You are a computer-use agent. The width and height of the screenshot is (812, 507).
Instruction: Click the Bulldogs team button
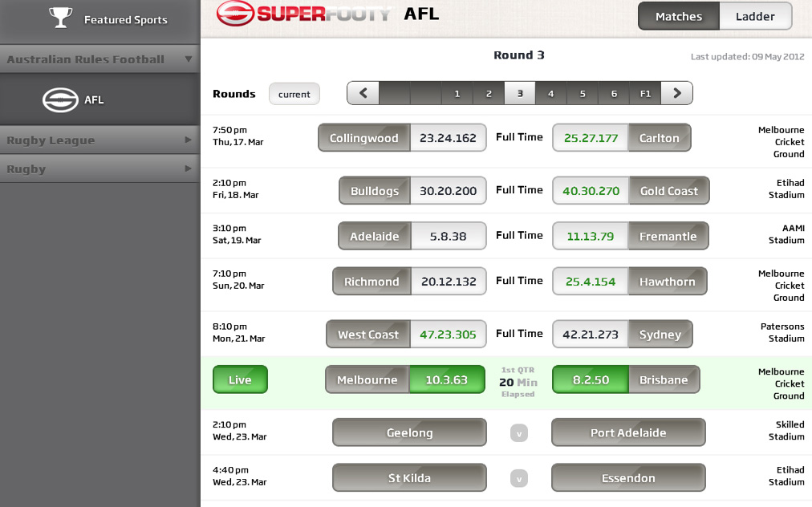(x=375, y=191)
